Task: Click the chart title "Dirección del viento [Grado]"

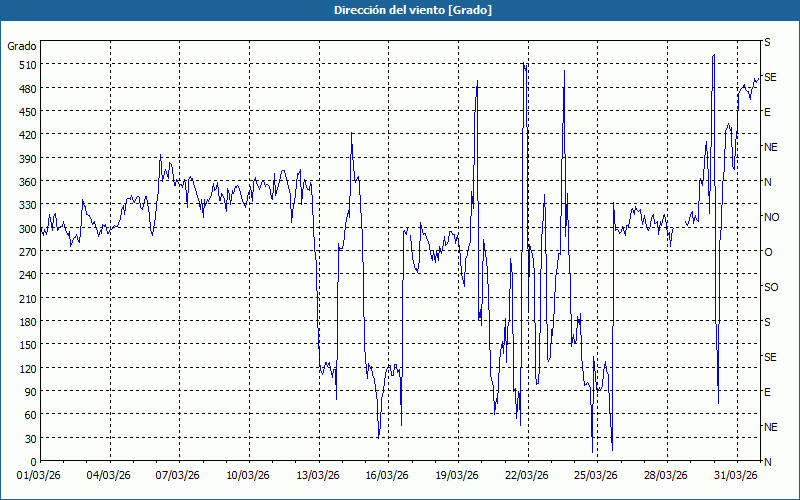Action: (399, 10)
